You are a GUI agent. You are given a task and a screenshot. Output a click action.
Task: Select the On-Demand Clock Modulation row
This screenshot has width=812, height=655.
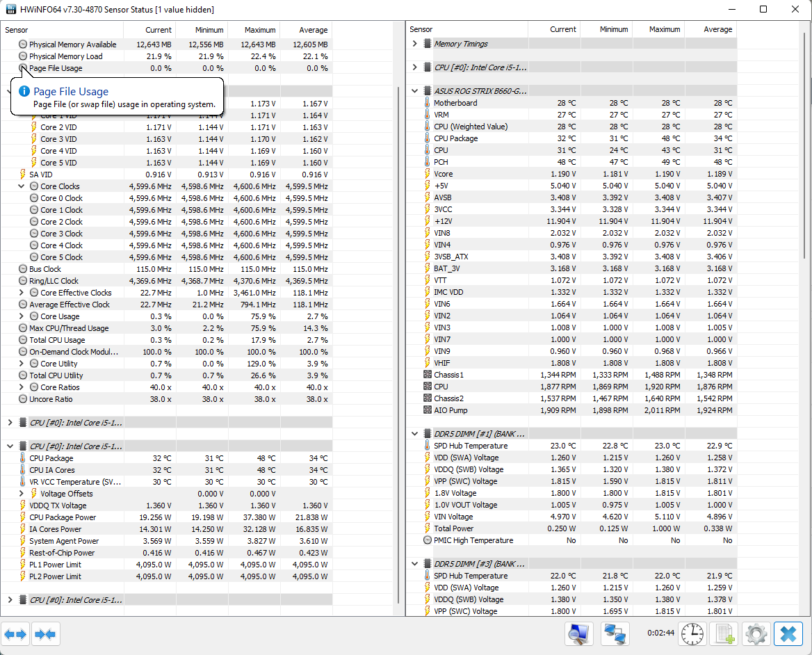(x=166, y=352)
